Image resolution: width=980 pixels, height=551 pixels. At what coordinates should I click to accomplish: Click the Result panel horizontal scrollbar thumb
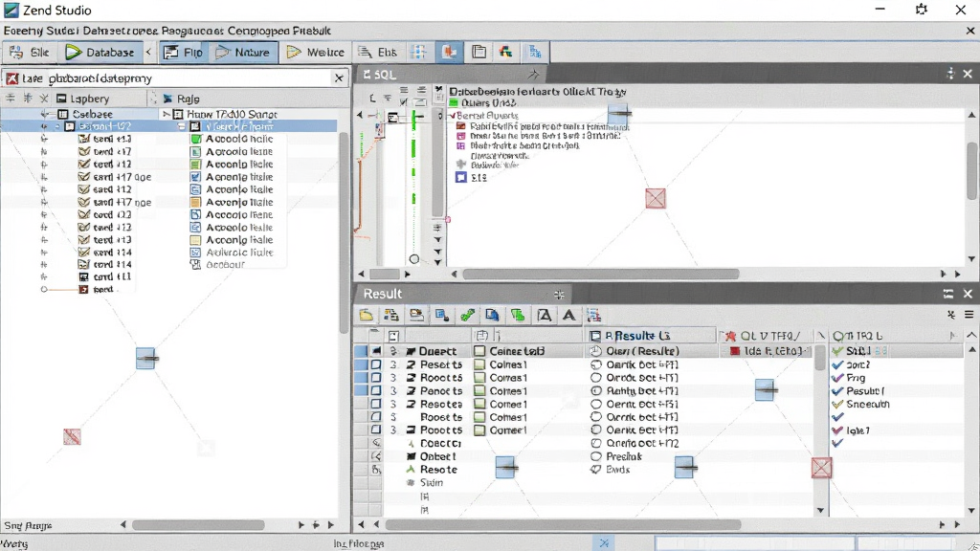tap(563, 525)
